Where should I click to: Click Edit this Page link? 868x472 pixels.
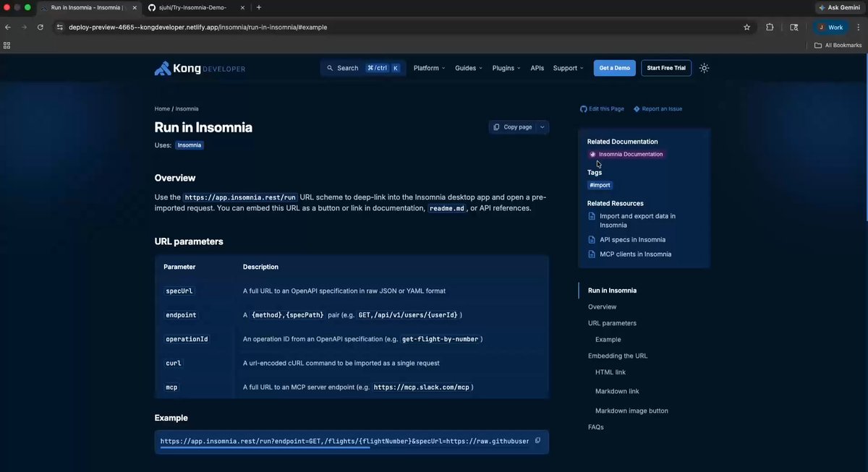pos(602,109)
